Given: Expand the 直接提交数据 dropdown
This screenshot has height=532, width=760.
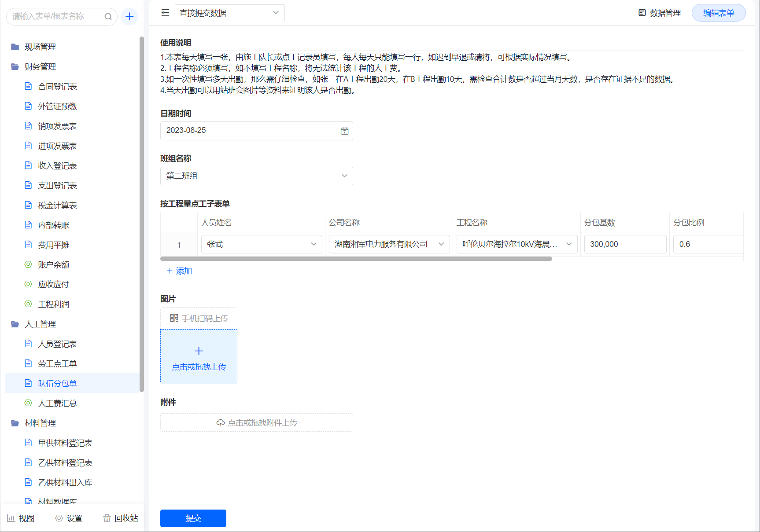Looking at the screenshot, I should coord(229,13).
